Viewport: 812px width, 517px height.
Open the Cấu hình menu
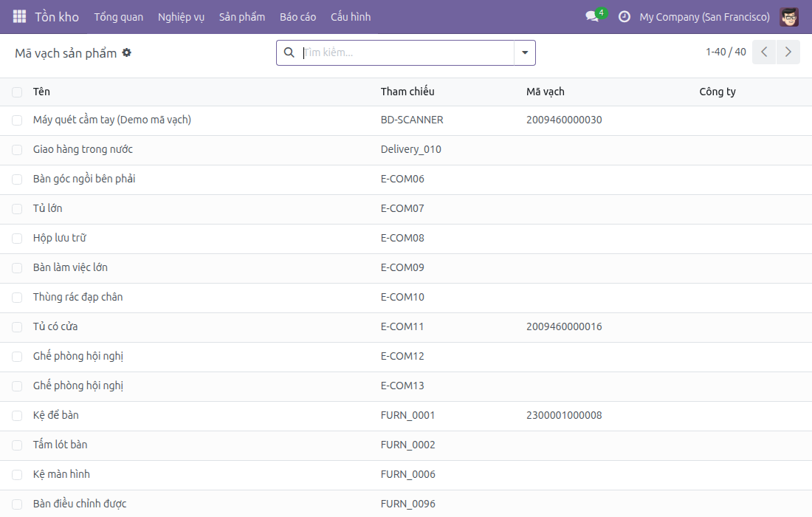tap(351, 16)
